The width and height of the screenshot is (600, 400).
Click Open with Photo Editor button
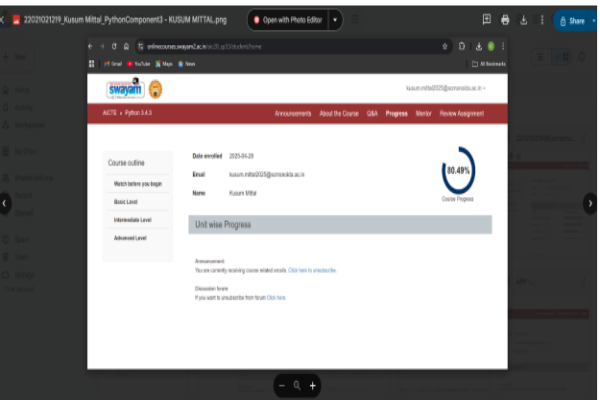285,20
